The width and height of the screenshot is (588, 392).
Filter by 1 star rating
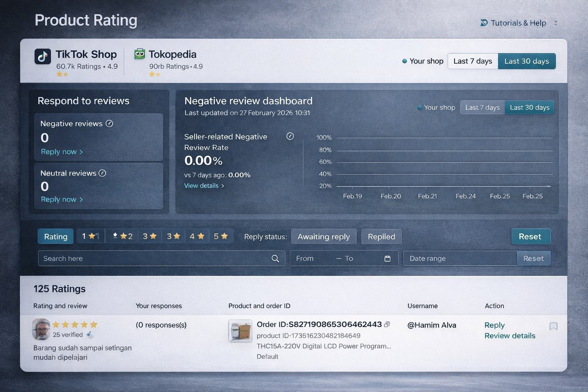click(x=90, y=236)
